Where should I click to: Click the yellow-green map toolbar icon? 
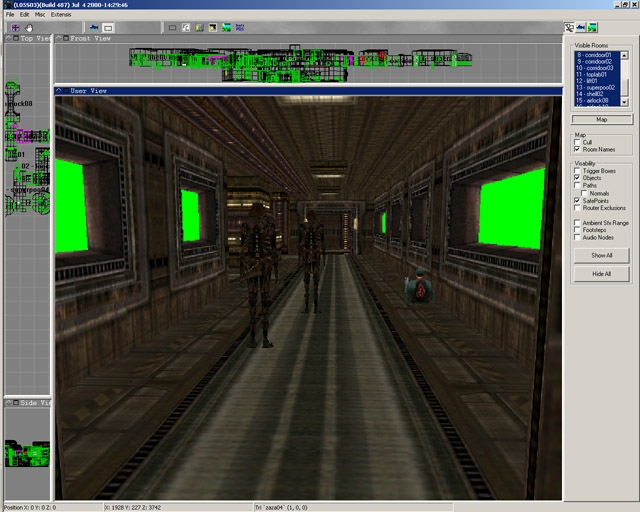tap(200, 28)
